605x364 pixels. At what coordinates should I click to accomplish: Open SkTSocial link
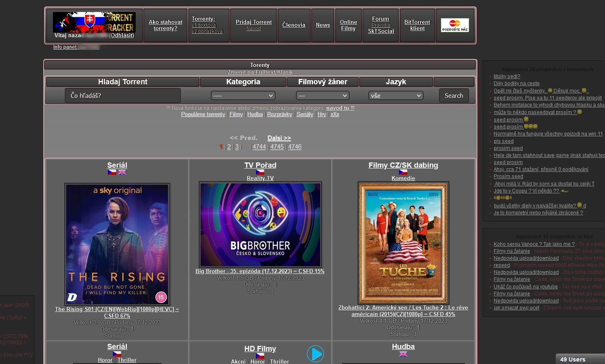click(x=381, y=31)
